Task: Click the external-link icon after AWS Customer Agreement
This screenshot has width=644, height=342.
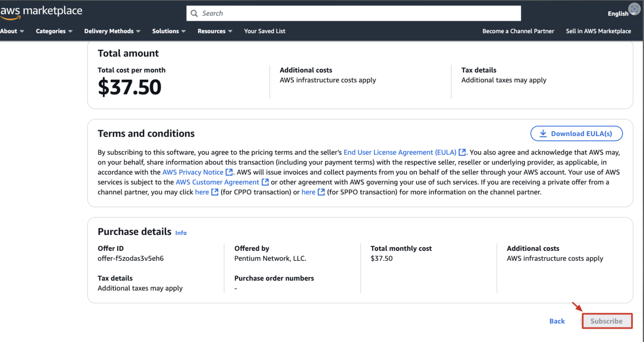Action: (265, 182)
